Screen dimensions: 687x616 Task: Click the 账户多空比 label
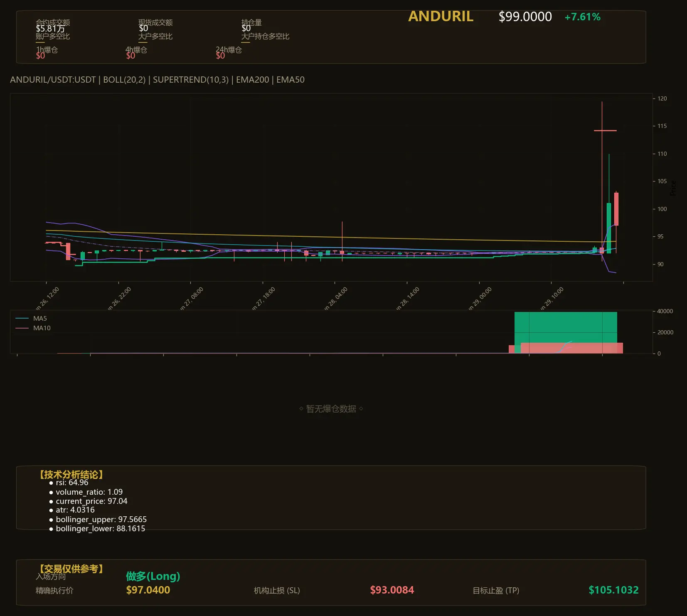53,36
